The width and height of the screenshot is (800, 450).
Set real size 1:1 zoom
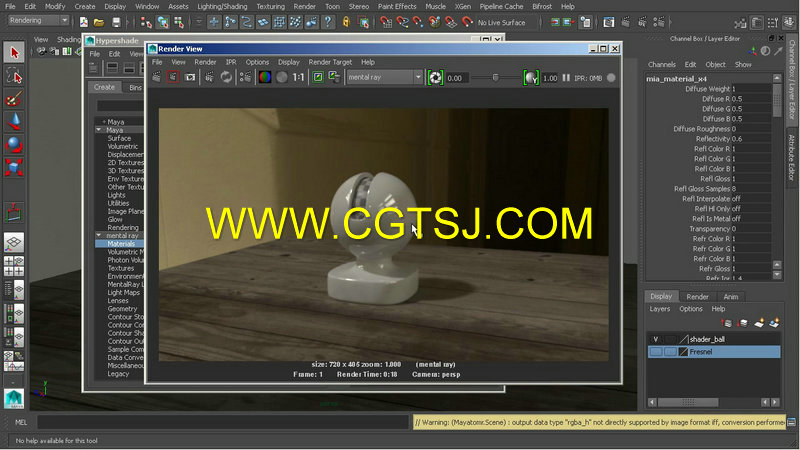(298, 78)
